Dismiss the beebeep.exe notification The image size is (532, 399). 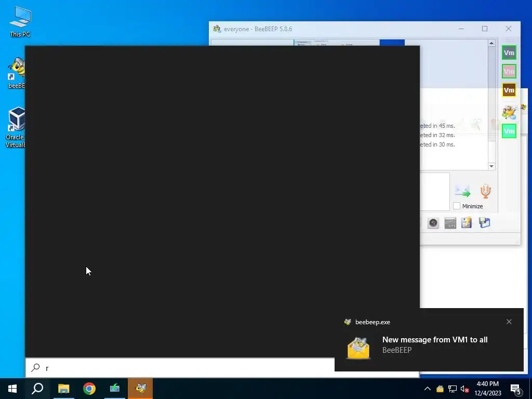509,322
